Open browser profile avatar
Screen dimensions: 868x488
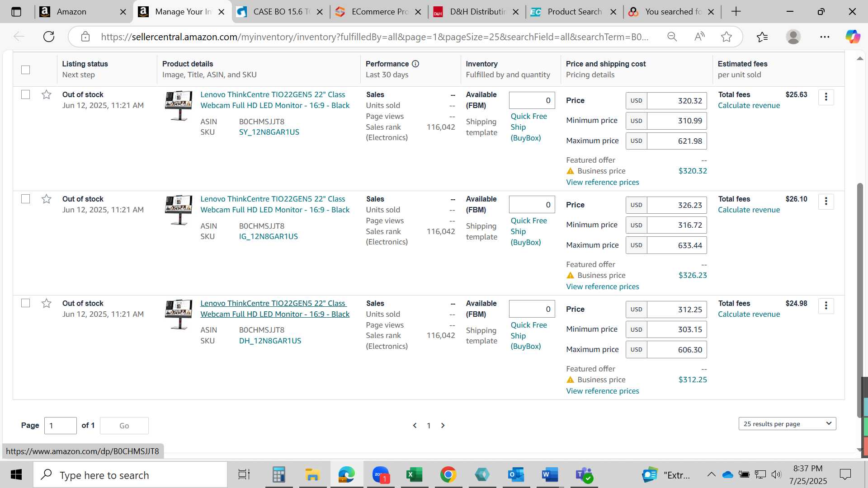793,37
